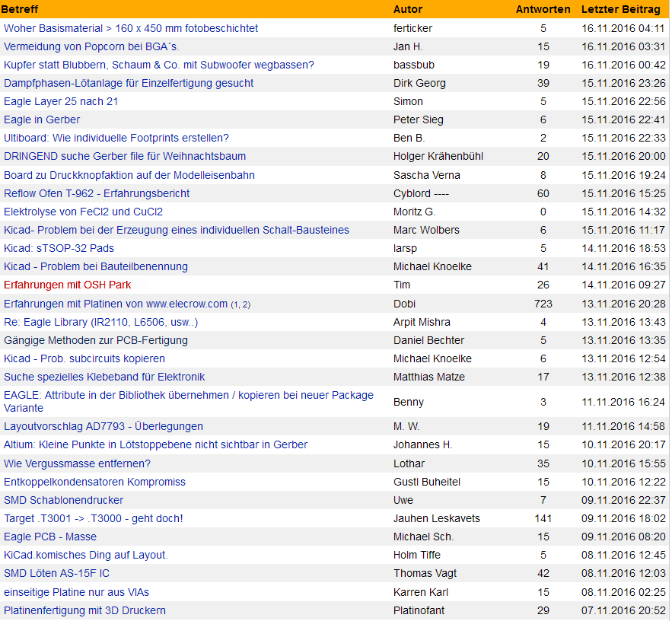Image resolution: width=672 pixels, height=621 pixels.
Task: Click reply count '60' in Reflow Ofen row
Action: click(x=543, y=193)
